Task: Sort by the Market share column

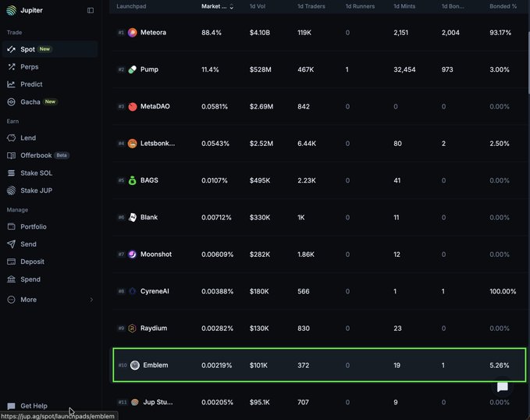Action: point(217,6)
